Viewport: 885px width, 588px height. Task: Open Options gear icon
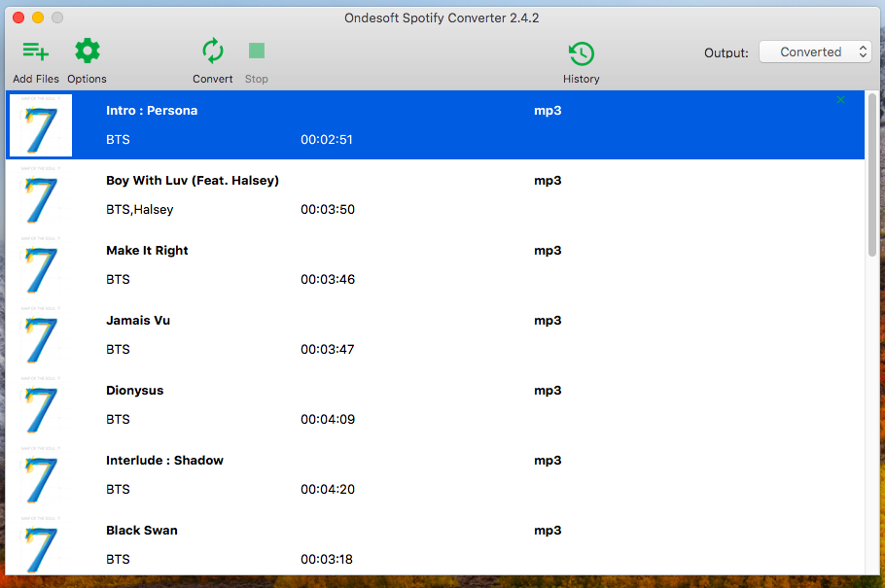point(87,52)
